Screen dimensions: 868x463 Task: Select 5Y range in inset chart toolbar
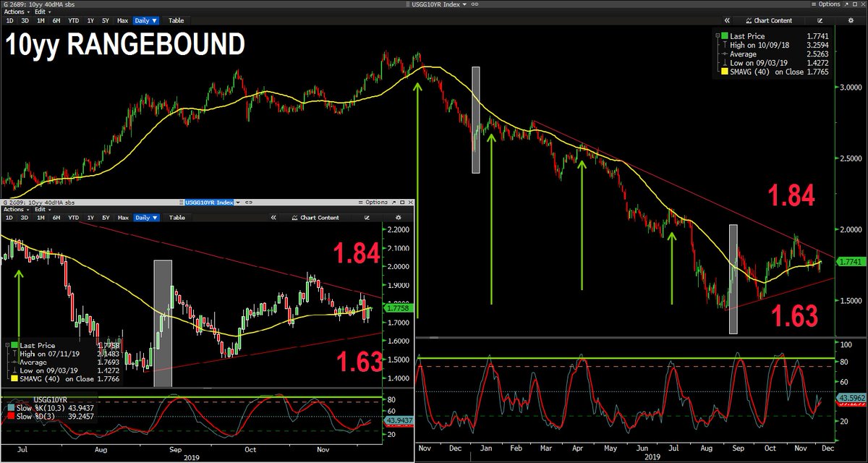(106, 218)
